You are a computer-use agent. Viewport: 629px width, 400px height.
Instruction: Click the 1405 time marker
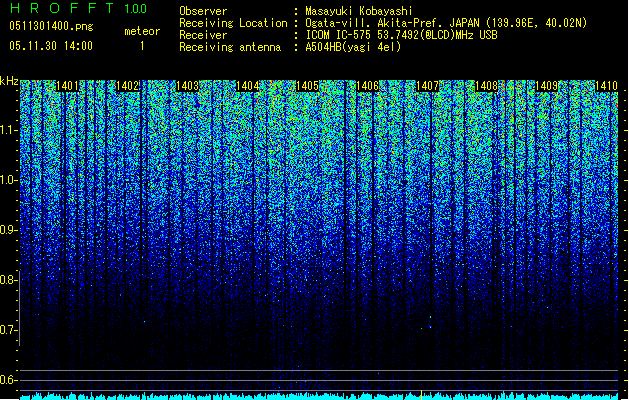coord(307,86)
